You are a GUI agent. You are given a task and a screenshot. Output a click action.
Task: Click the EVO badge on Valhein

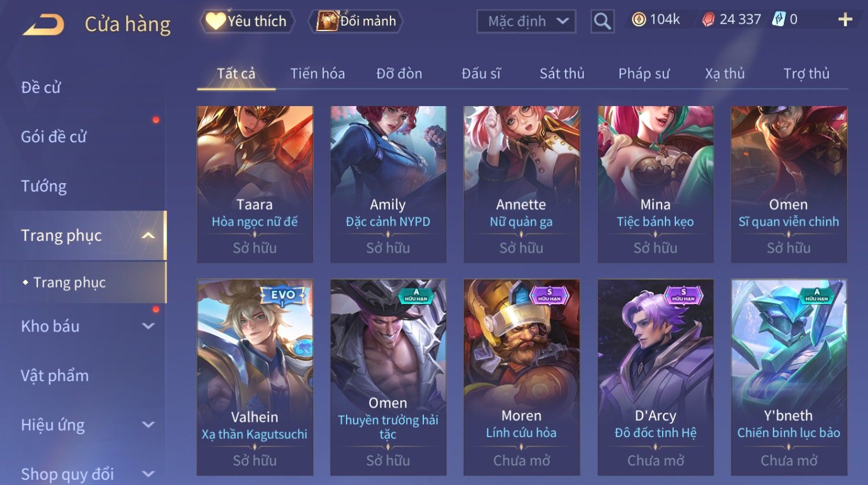[x=283, y=295]
